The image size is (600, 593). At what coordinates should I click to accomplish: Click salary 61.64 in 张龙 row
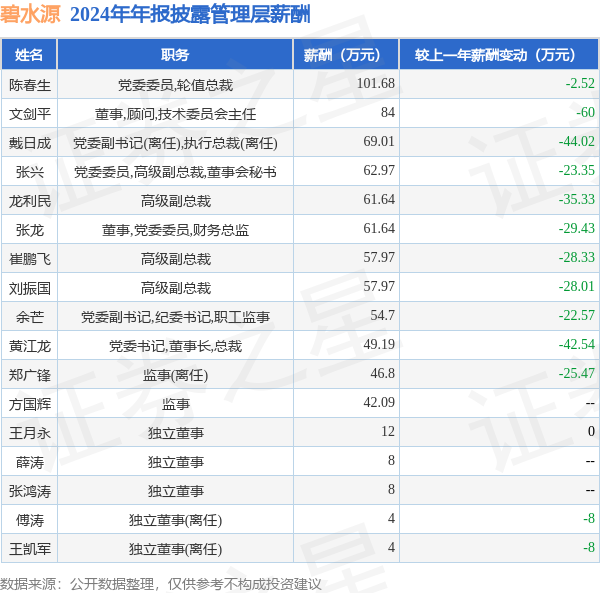[379, 228]
